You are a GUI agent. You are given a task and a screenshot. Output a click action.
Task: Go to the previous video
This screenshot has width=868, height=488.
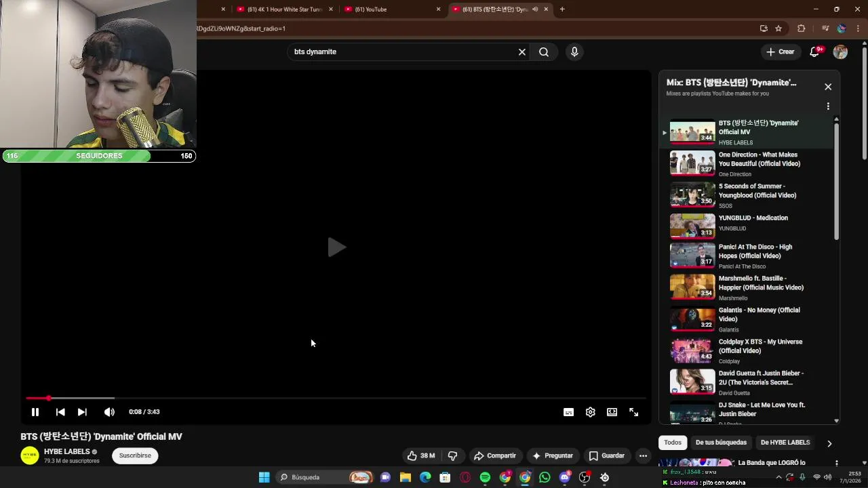(60, 412)
